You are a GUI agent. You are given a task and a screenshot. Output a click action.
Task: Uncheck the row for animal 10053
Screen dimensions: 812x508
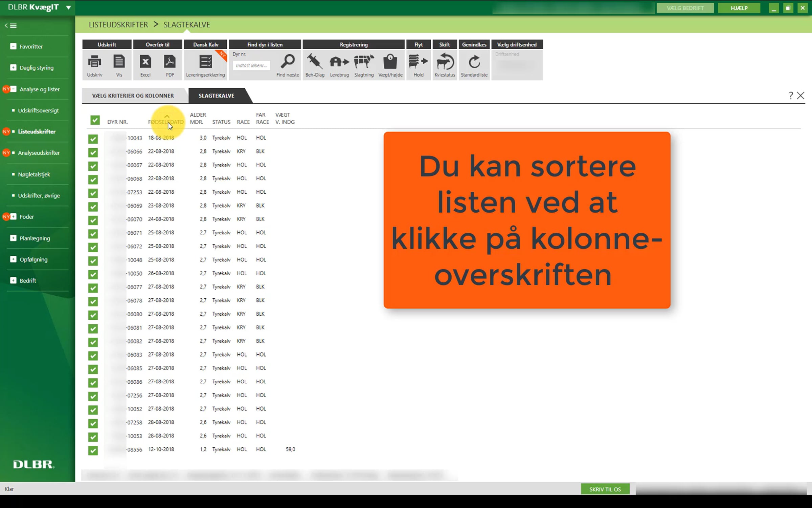93,437
